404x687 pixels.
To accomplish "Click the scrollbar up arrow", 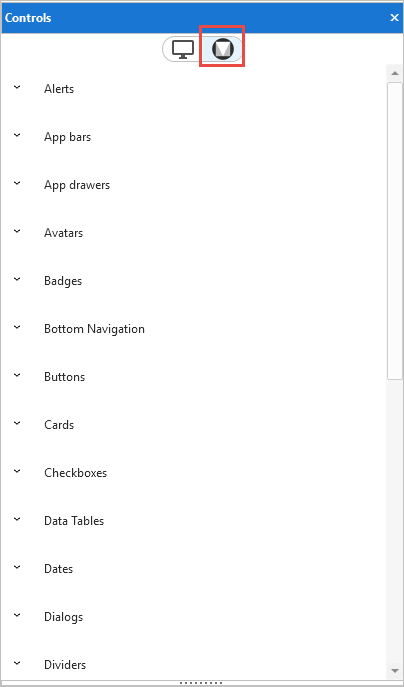I will [394, 73].
